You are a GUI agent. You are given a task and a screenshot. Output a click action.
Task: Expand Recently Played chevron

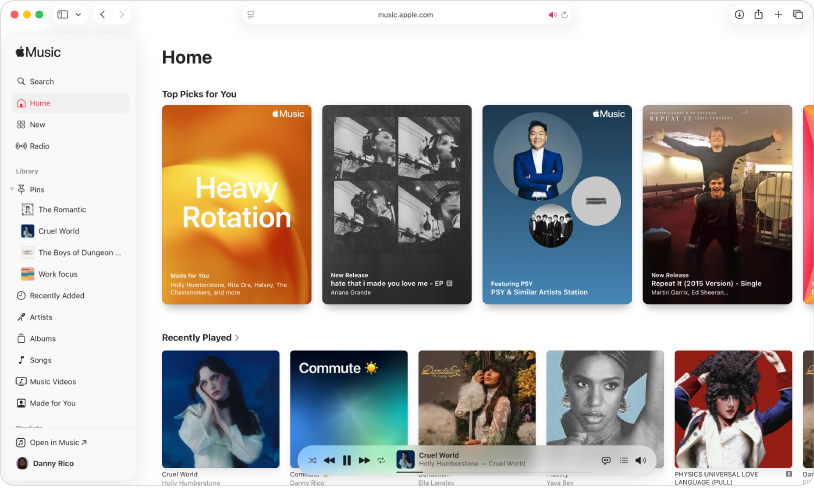click(x=237, y=337)
